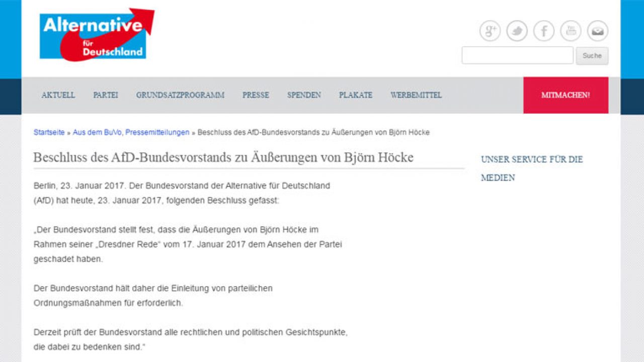The image size is (644, 362).
Task: Follow the Pressemitteilungen breadcrumb link
Action: (157, 132)
